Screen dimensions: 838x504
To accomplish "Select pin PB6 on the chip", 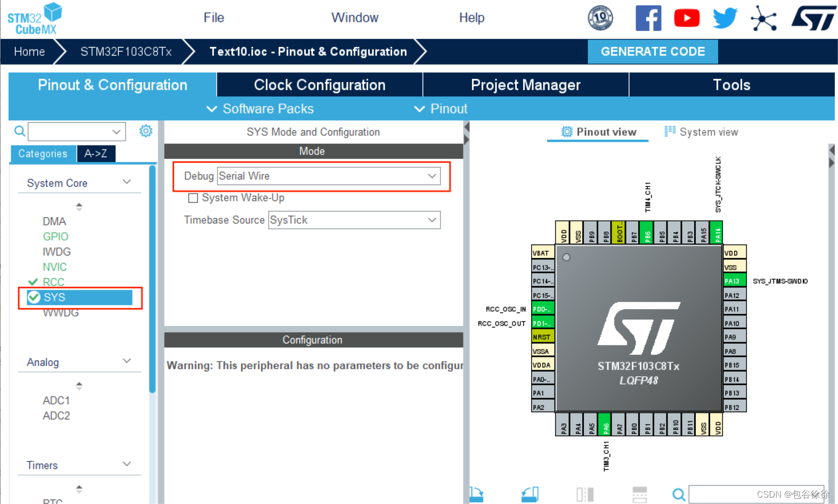I will pos(647,233).
